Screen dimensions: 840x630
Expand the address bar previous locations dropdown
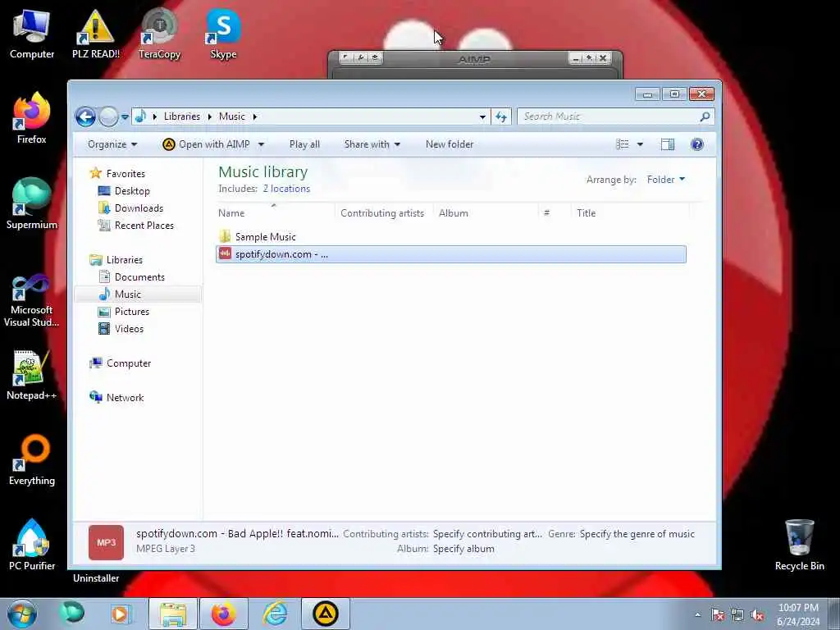[482, 116]
